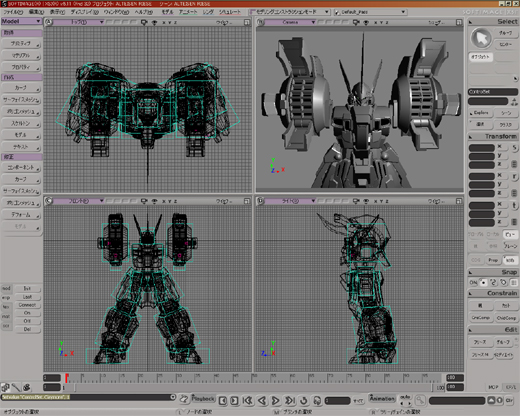This screenshot has height=416, width=520.
Task: Click the camera icon in Right viewport D
Action: 356,201
